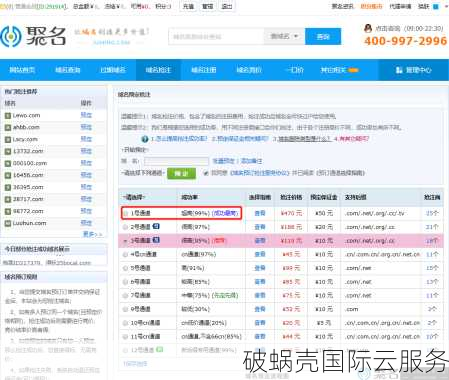Open the QQ customer service icon
This screenshot has width=449, height=380.
368,28
